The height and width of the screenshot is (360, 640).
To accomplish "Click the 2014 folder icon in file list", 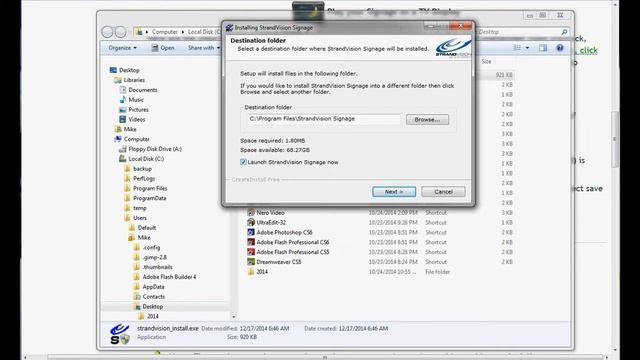I will [251, 271].
